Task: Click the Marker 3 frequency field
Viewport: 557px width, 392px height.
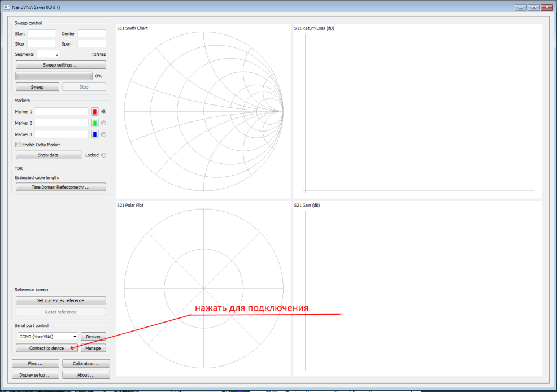Action: pyautogui.click(x=62, y=134)
